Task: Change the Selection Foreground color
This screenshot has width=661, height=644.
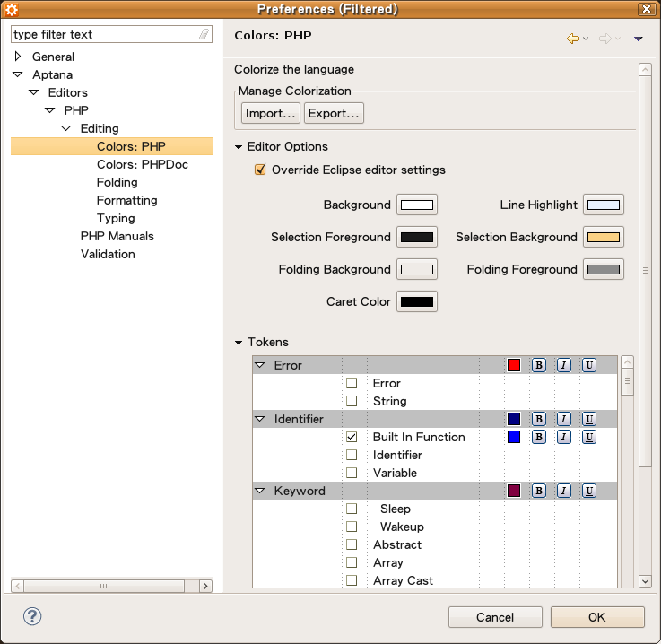Action: point(417,237)
